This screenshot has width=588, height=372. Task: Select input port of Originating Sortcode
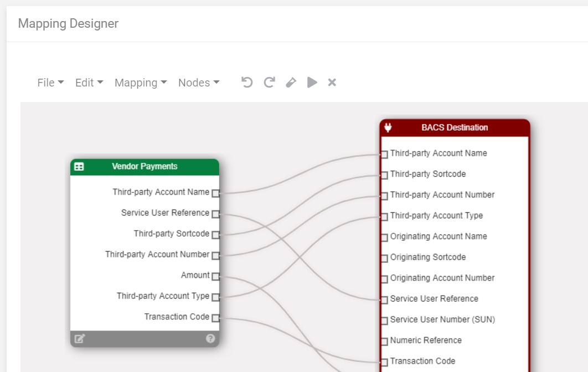point(384,258)
